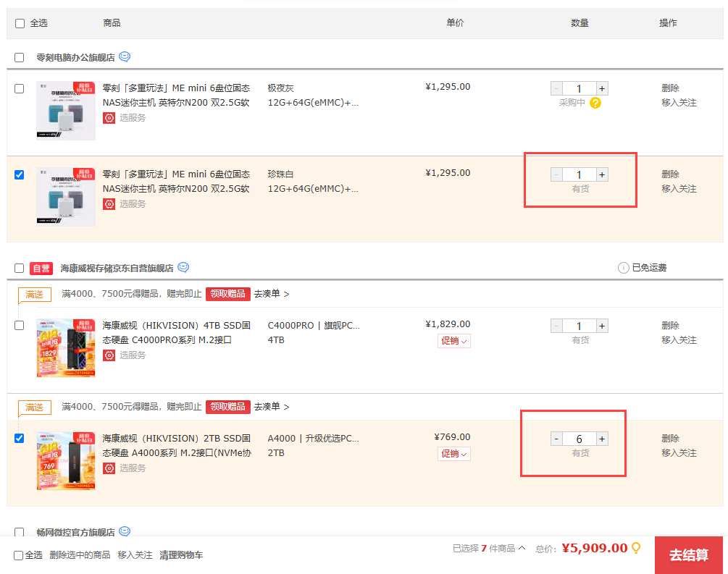Open the 2TB A4000 SSD product thumbnail
This screenshot has height=574, width=728.
pyautogui.click(x=66, y=460)
